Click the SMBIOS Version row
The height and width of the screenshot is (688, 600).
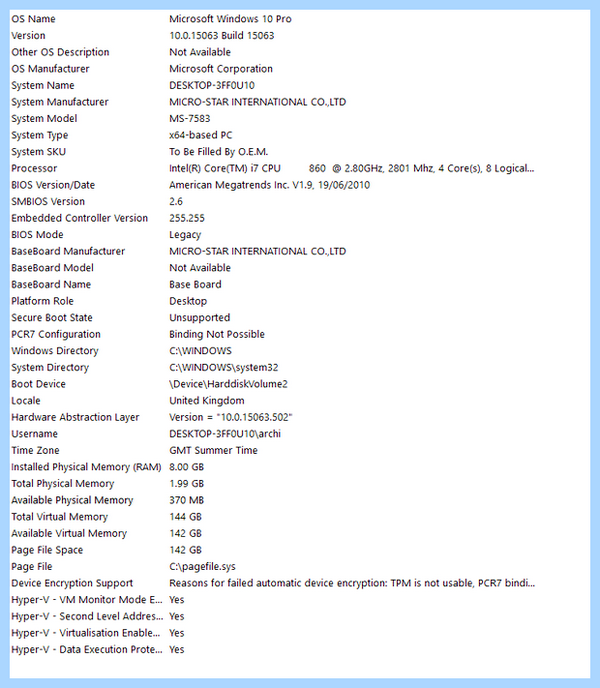click(300, 201)
